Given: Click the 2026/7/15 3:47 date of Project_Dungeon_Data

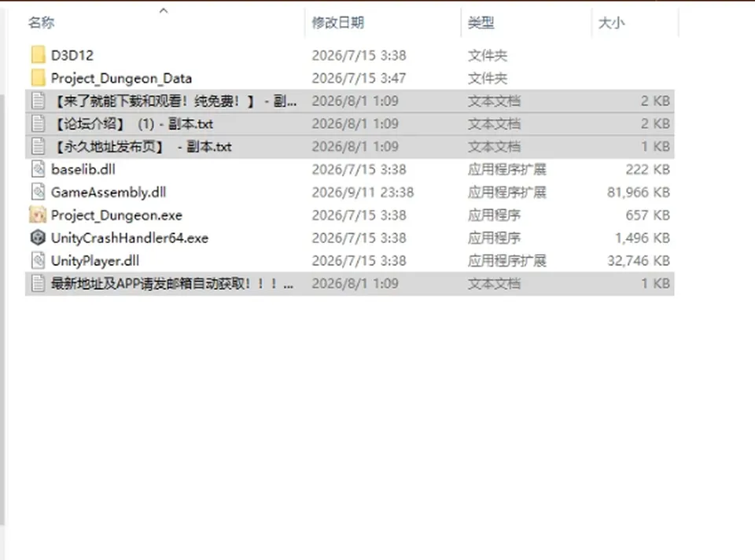Looking at the screenshot, I should click(x=359, y=78).
